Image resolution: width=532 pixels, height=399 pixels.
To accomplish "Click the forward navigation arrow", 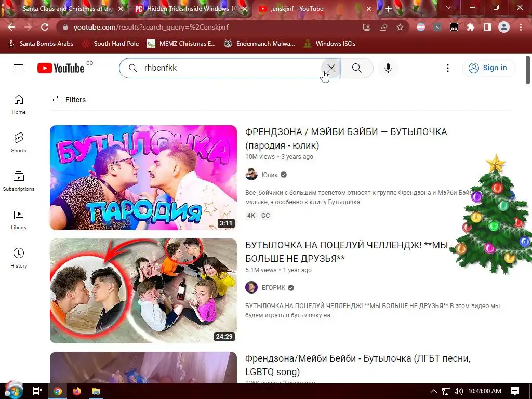I will [x=28, y=27].
